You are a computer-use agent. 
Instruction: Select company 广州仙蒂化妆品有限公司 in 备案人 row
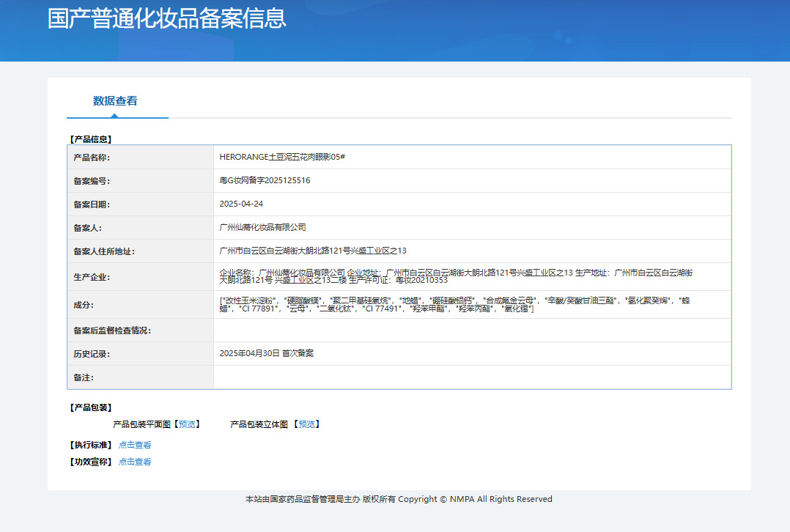(262, 227)
